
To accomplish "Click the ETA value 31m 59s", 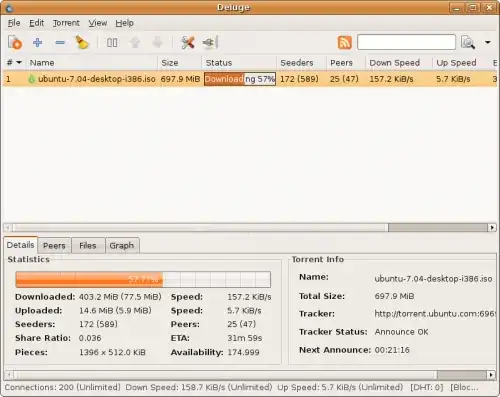I will click(245, 338).
